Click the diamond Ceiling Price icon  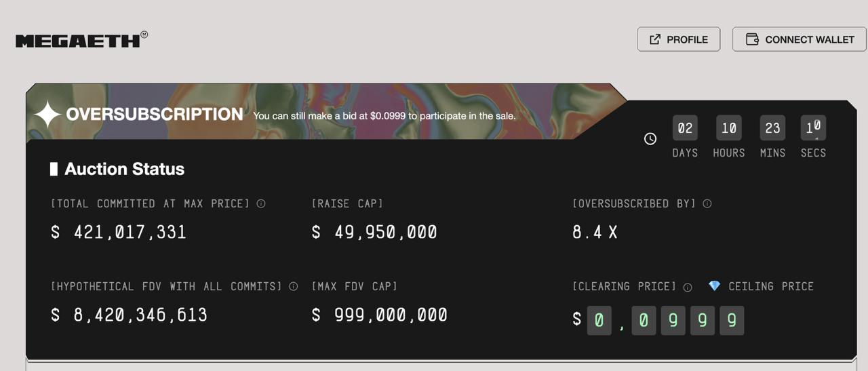point(714,286)
